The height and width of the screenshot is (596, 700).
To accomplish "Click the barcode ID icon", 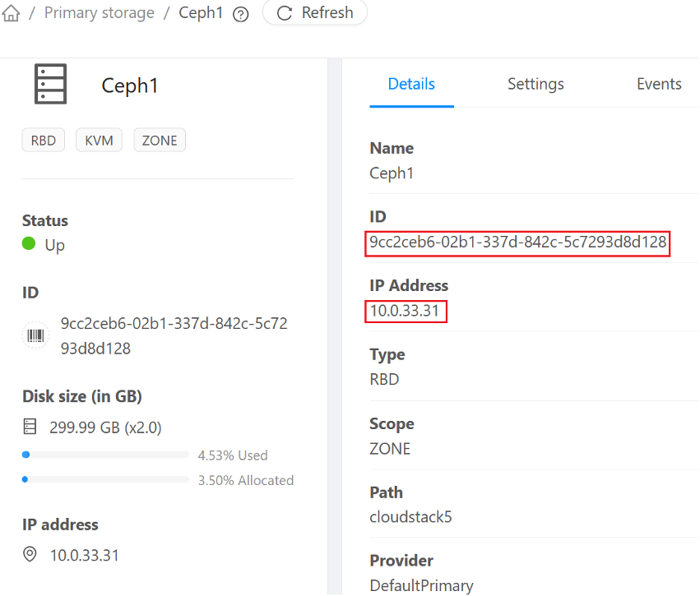I will pyautogui.click(x=35, y=335).
